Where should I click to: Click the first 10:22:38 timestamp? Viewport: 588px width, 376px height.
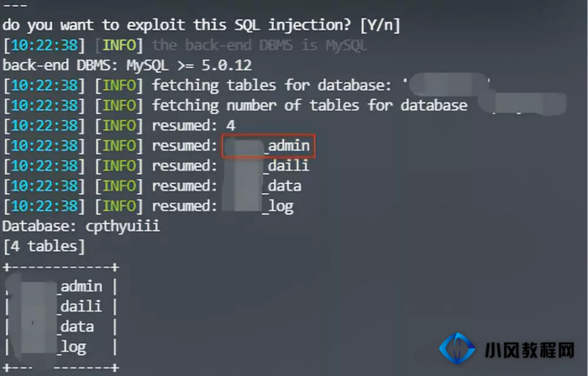click(45, 45)
